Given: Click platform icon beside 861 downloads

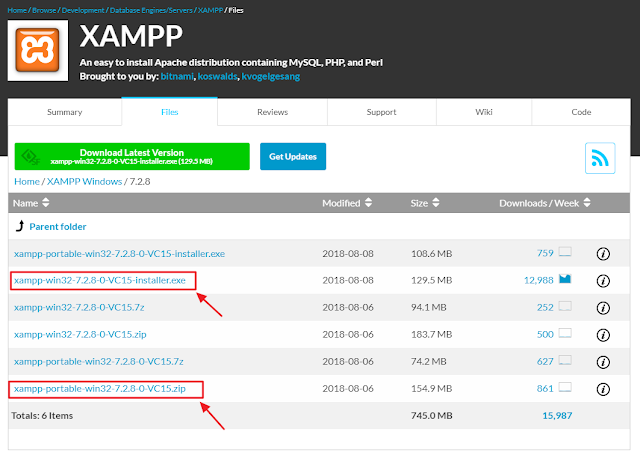Looking at the screenshot, I should (x=565, y=387).
